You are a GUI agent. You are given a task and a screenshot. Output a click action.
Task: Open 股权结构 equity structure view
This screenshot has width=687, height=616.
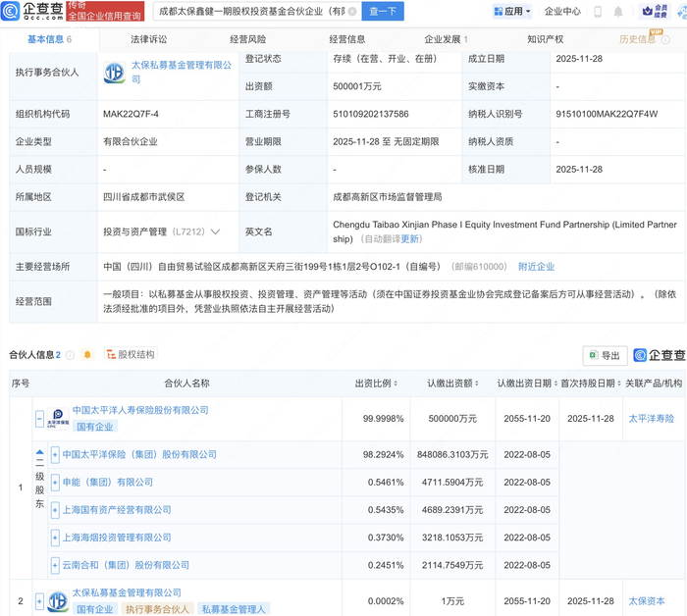pos(130,354)
